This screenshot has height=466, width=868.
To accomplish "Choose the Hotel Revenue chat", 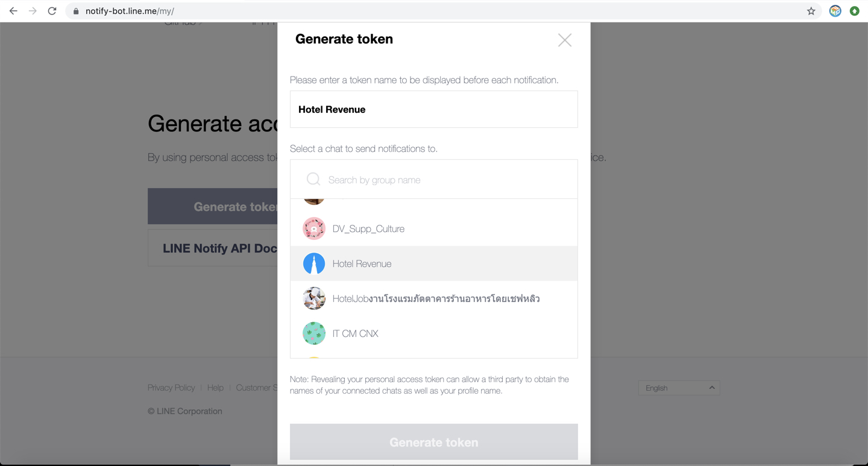I will click(434, 263).
